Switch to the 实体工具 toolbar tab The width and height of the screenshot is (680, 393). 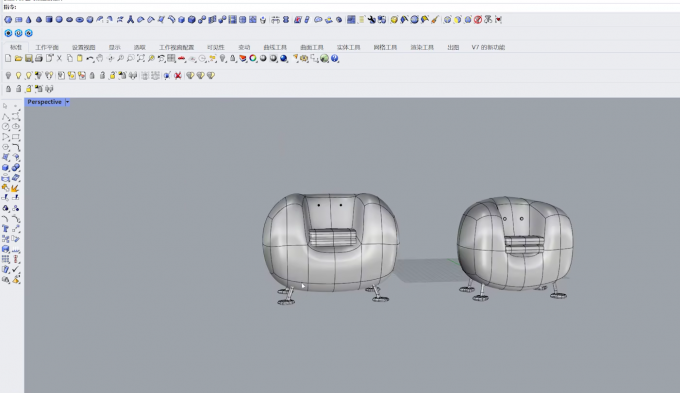click(x=349, y=47)
